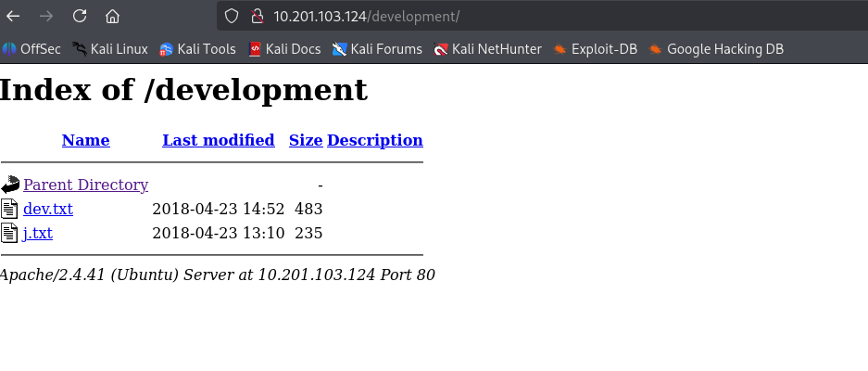Open the Kali Linux bookmark

[110, 49]
